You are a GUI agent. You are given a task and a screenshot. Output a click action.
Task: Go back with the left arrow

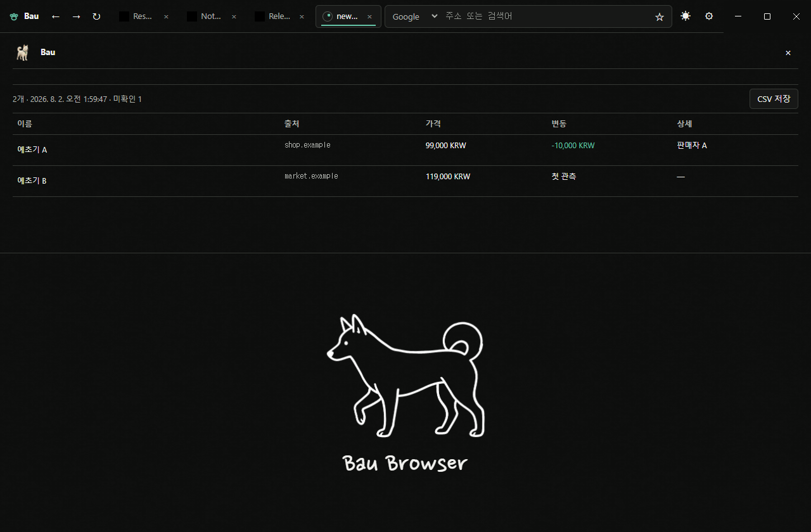pos(56,16)
